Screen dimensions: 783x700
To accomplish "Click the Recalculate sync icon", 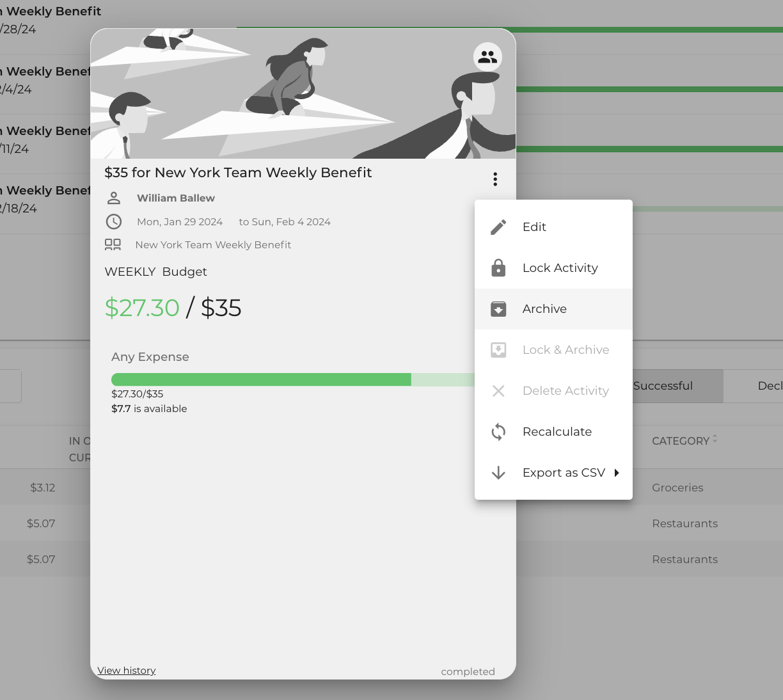I will click(x=498, y=432).
